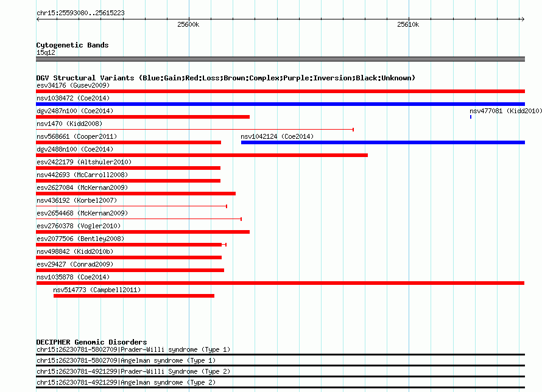
Task: Click the nsv1470 (Kidd2008) label
Action: coord(69,124)
